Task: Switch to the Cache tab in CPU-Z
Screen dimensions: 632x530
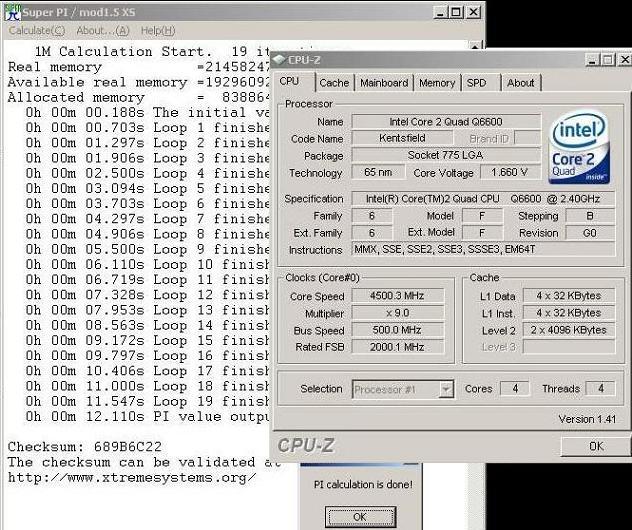Action: (x=334, y=83)
